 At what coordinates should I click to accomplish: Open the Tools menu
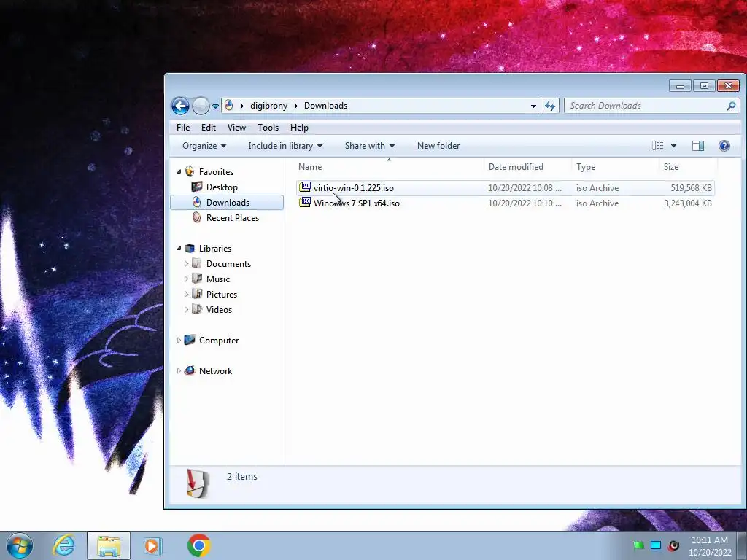(x=268, y=128)
